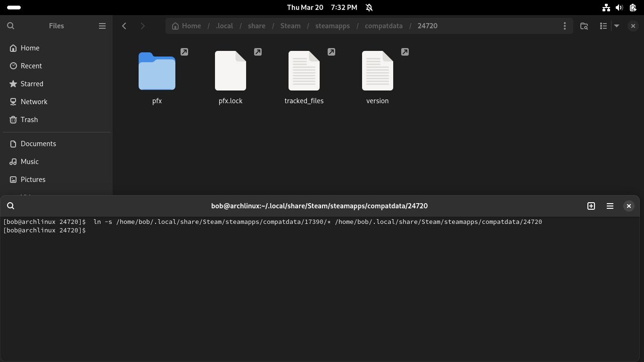The width and height of the screenshot is (644, 362).
Task: Click the terminal title bar text
Action: (320, 206)
